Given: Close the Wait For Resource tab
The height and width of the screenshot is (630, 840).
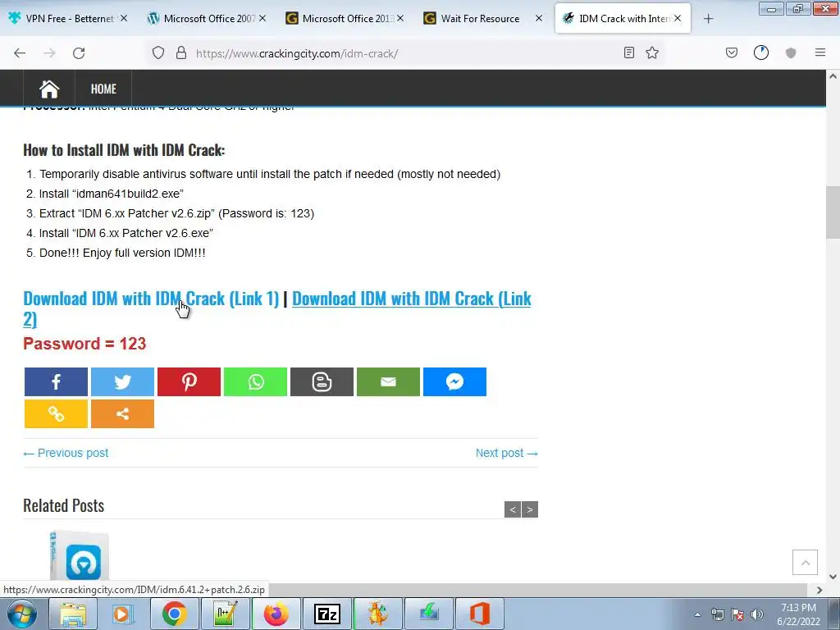Looking at the screenshot, I should point(539,18).
